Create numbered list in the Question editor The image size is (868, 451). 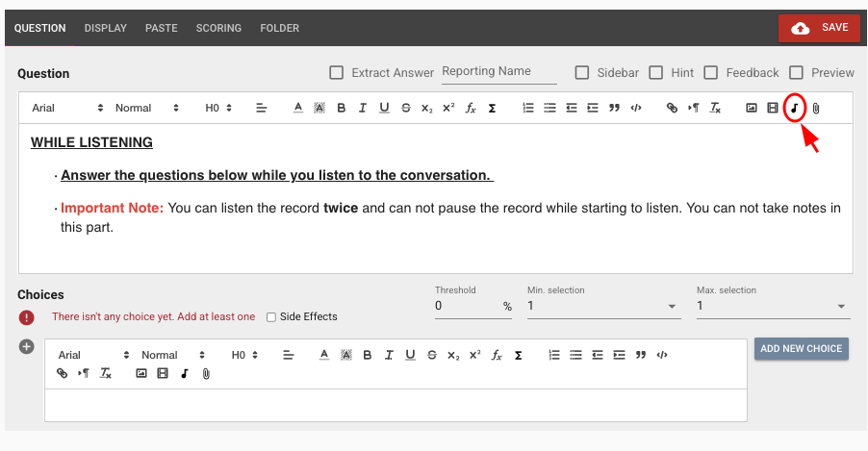(x=528, y=108)
